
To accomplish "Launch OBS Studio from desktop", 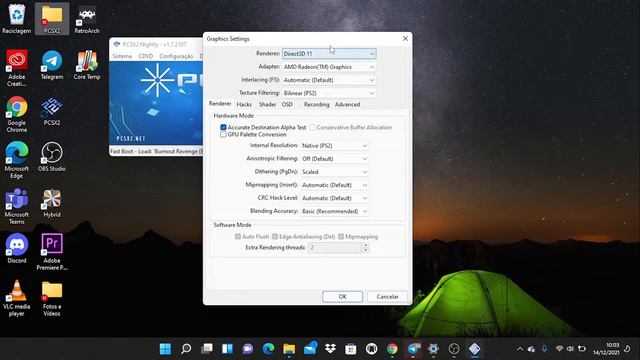I will coord(52,157).
